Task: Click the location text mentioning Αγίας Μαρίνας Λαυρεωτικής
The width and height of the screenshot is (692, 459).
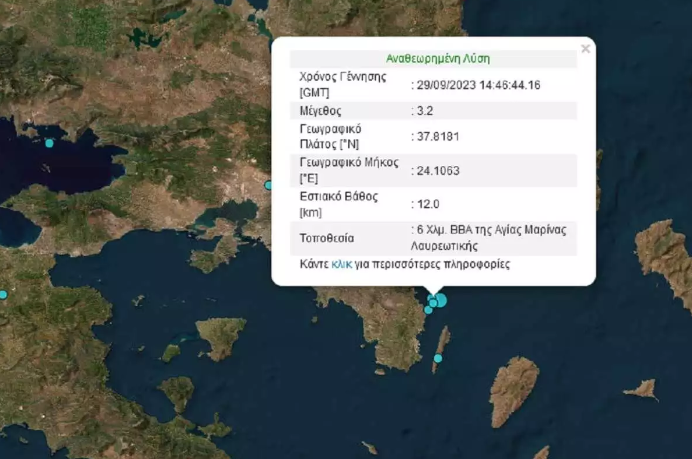Action: pyautogui.click(x=491, y=237)
